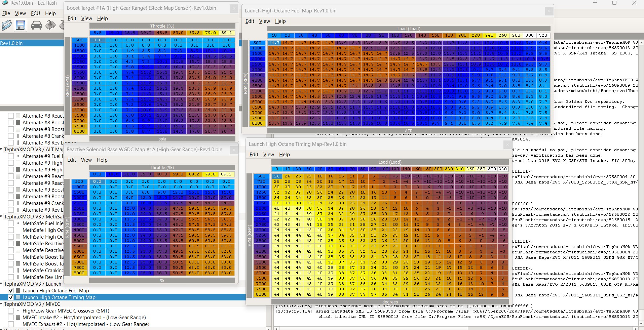
Task: Click the Open ROM folder icon
Action: click(6, 25)
